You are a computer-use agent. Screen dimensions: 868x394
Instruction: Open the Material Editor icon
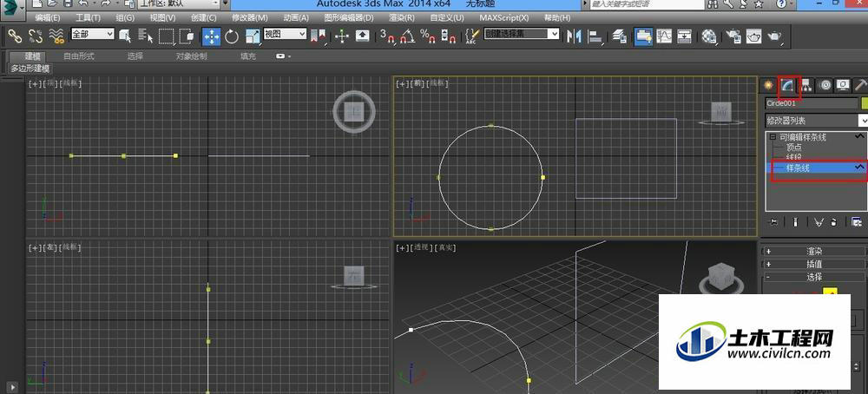pyautogui.click(x=708, y=36)
